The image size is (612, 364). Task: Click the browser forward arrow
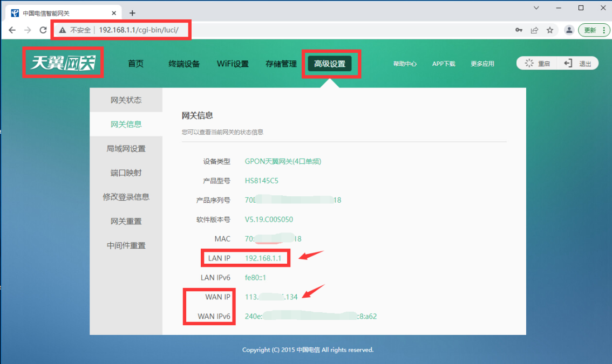click(28, 30)
